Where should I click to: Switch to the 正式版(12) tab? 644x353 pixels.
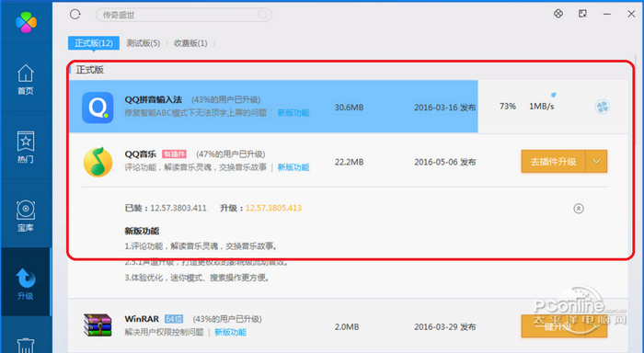[94, 43]
